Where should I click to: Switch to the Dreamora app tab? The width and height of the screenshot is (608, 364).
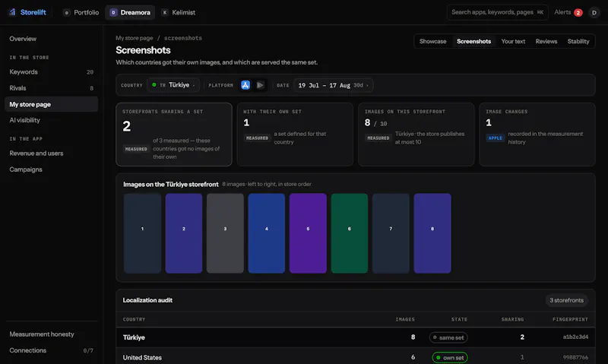click(x=130, y=12)
